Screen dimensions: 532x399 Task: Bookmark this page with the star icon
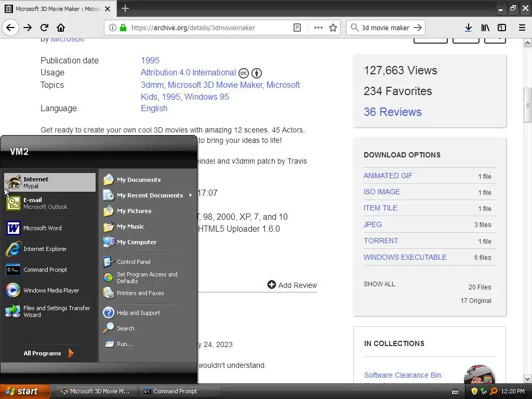[x=333, y=28]
